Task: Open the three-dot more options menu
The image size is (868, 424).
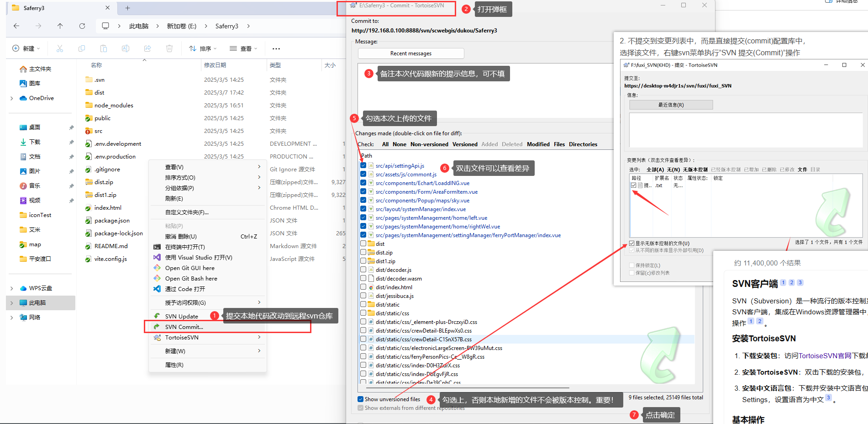Action: 276,48
